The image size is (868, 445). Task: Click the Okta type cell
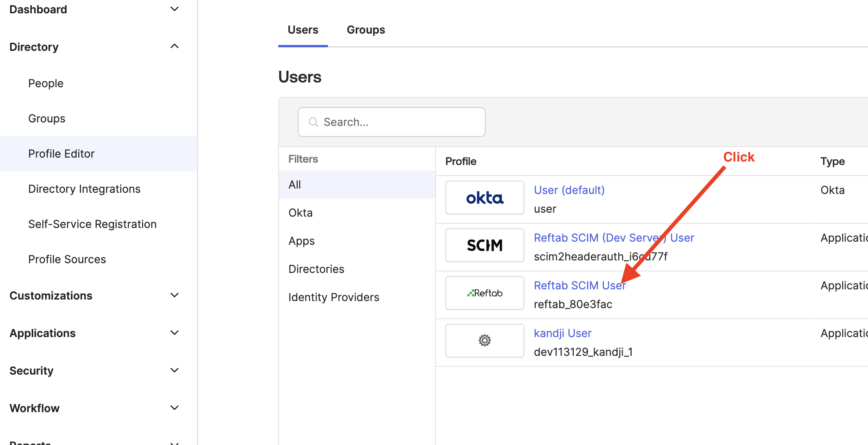point(832,190)
